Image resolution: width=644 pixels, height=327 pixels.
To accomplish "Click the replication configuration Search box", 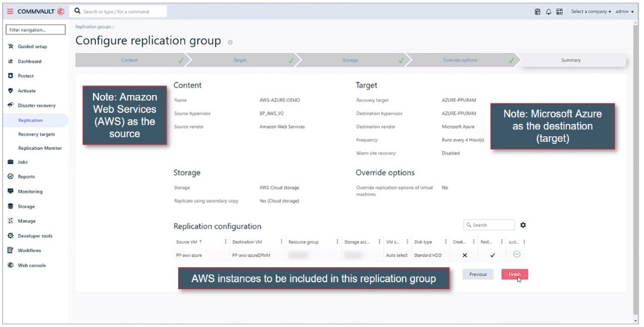I will point(489,224).
